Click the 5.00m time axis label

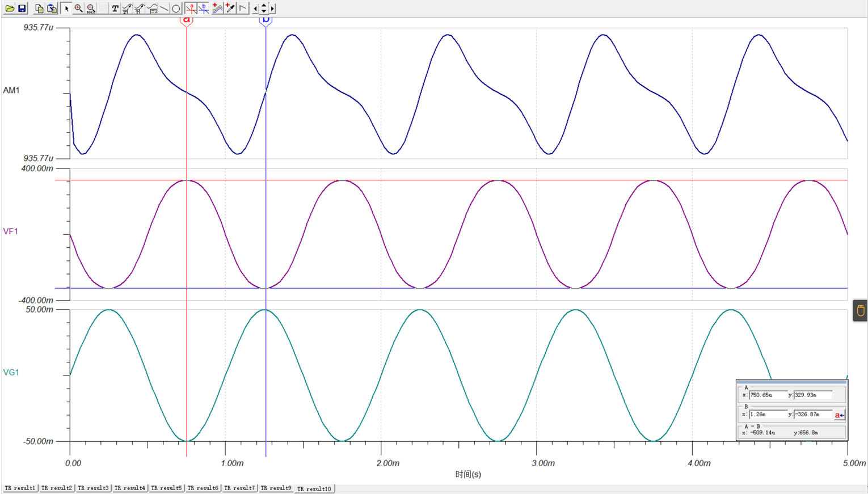tap(854, 463)
